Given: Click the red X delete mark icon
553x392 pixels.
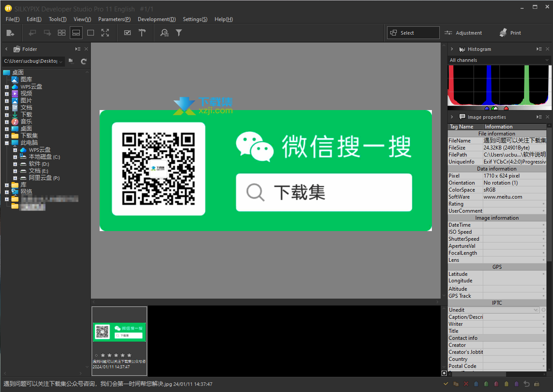Looking at the screenshot, I should tap(466, 384).
